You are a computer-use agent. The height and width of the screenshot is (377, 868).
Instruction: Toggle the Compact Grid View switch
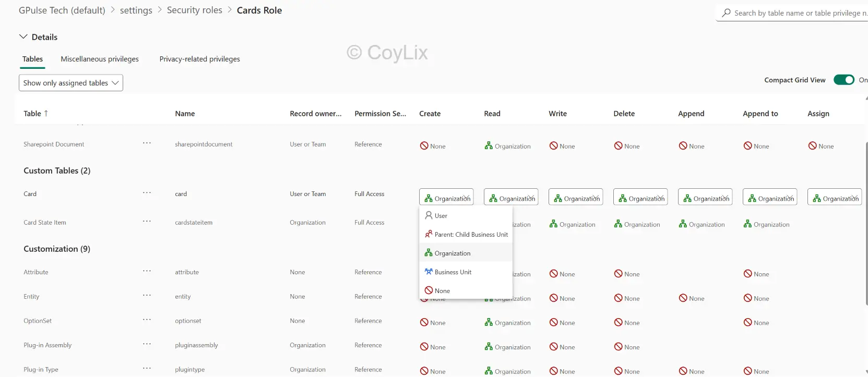(x=843, y=80)
